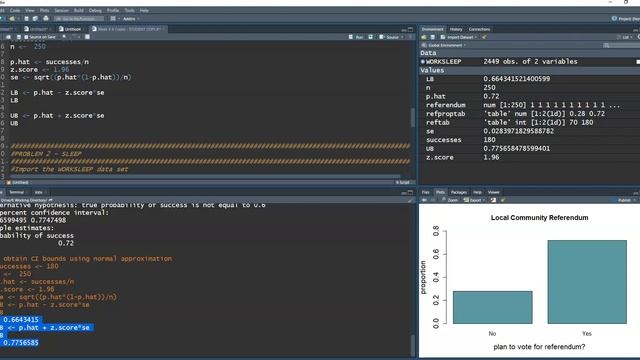
Task: Open the Build menu
Action: [79, 10]
